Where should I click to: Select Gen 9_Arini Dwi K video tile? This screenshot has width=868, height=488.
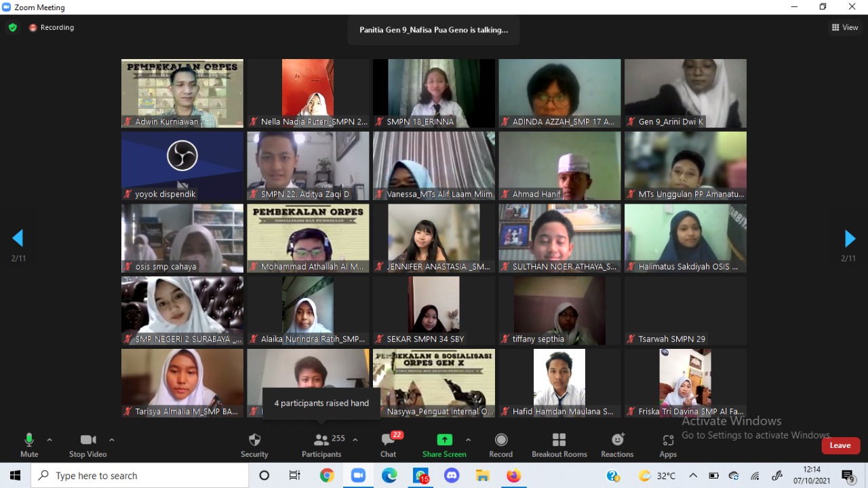[686, 93]
